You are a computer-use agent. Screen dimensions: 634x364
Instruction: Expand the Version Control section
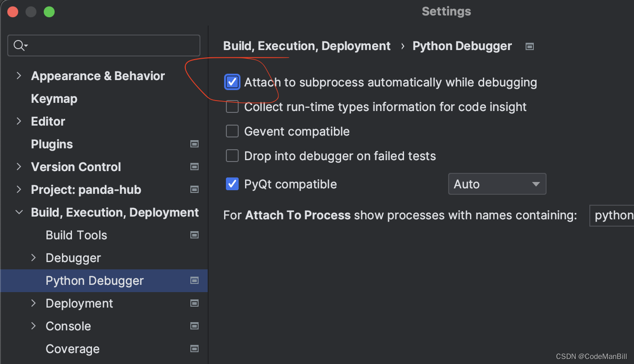19,167
